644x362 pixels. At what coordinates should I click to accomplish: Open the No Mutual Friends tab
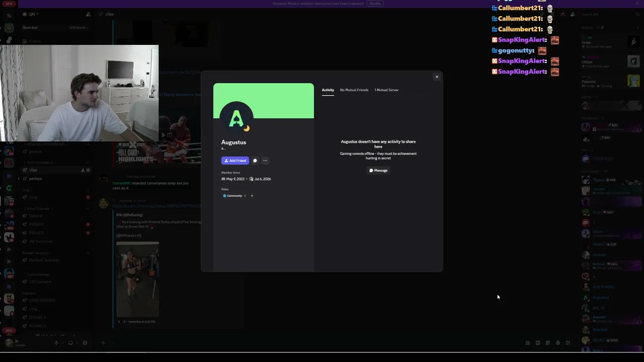(x=354, y=90)
